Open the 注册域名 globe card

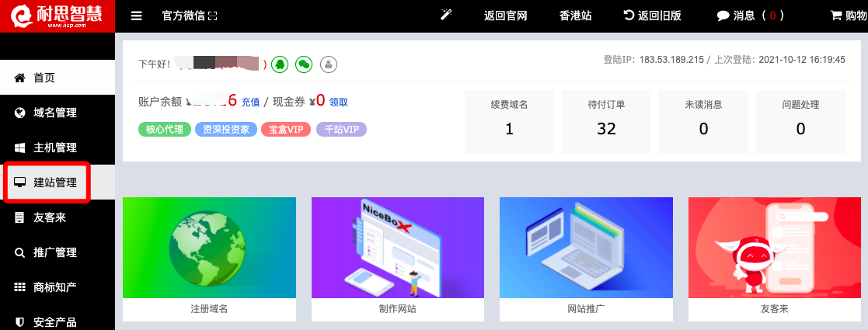pos(209,259)
